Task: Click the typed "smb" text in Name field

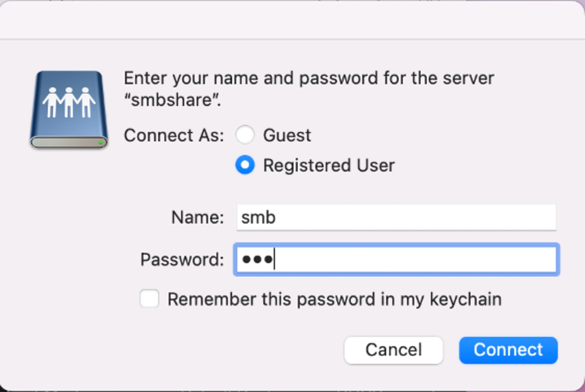Action: click(x=258, y=217)
